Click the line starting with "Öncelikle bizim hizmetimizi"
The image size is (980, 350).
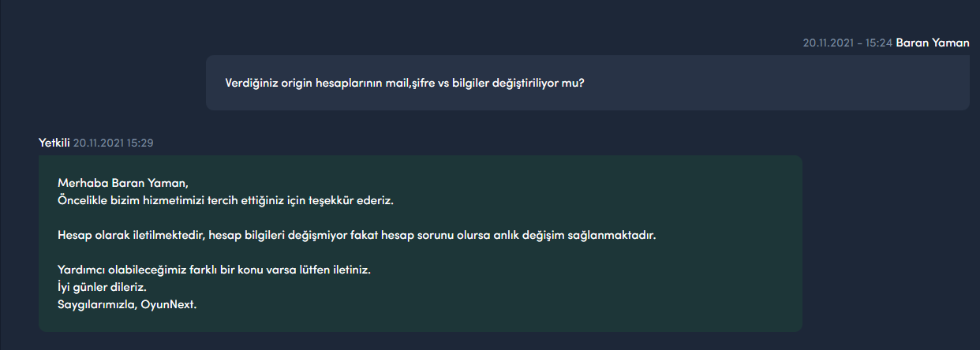tap(225, 200)
